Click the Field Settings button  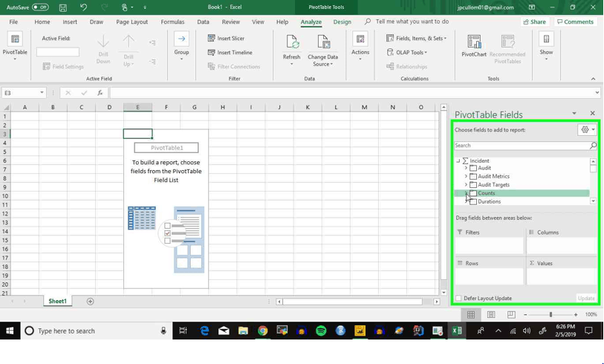pos(63,67)
